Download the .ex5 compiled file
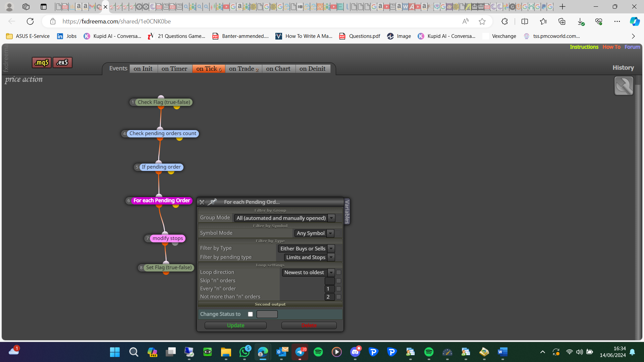Viewport: 644px width, 362px height. pyautogui.click(x=62, y=62)
